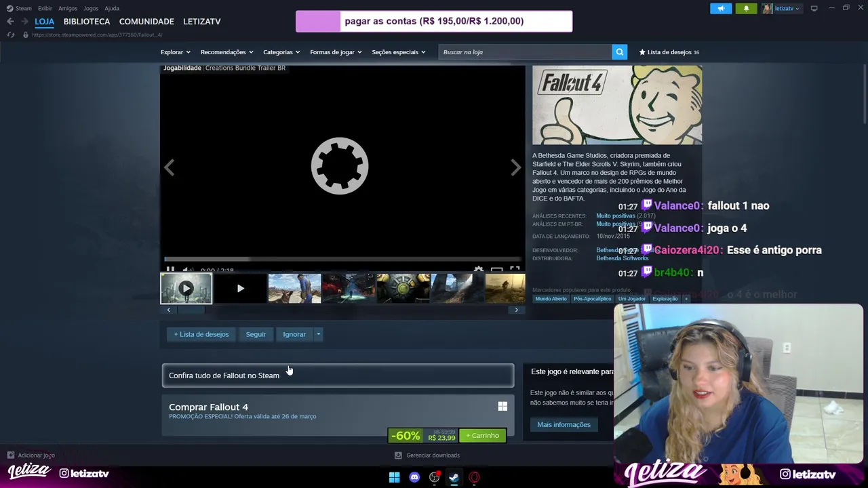Open the COMUNIDADE tab
This screenshot has width=868, height=488.
pos(146,21)
